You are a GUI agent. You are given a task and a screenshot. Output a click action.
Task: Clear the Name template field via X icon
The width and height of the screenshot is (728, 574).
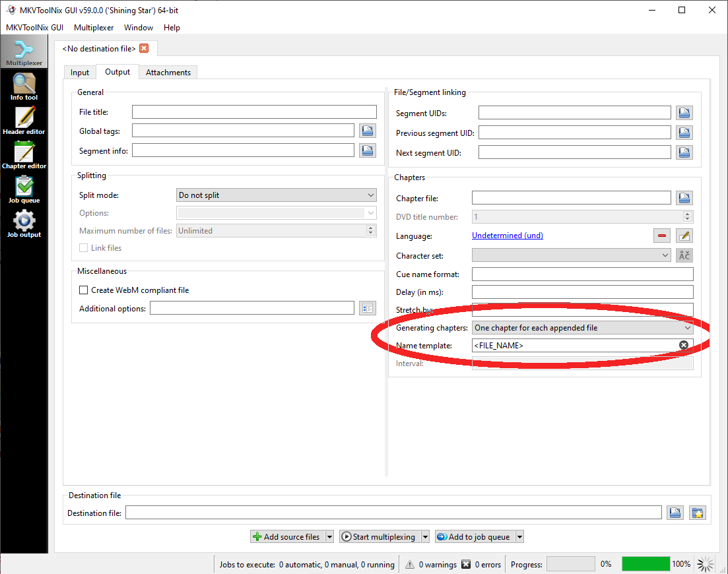tap(683, 344)
